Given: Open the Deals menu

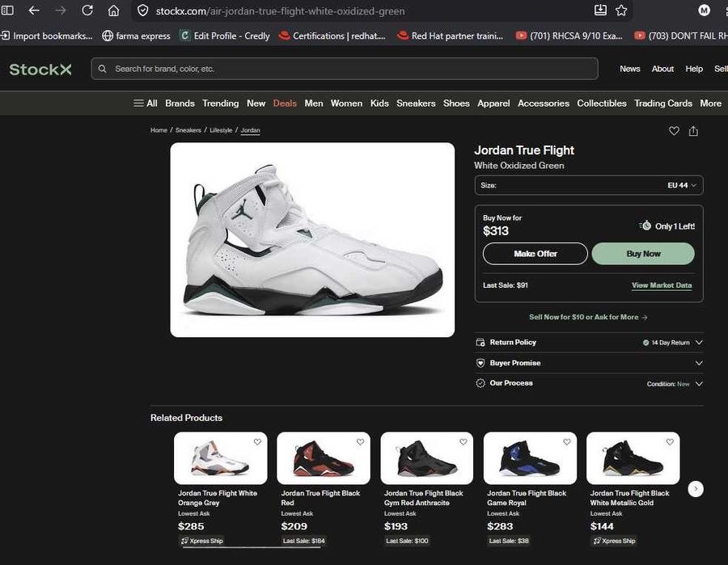Looking at the screenshot, I should pyautogui.click(x=285, y=103).
